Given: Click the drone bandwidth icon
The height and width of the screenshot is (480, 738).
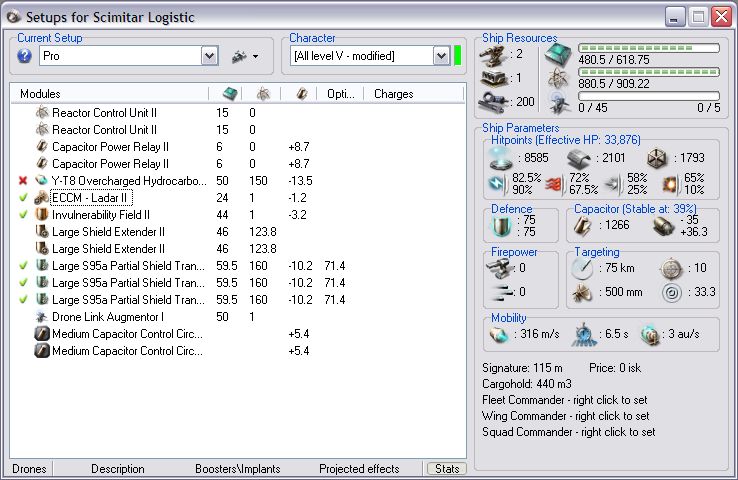Looking at the screenshot, I should [559, 102].
